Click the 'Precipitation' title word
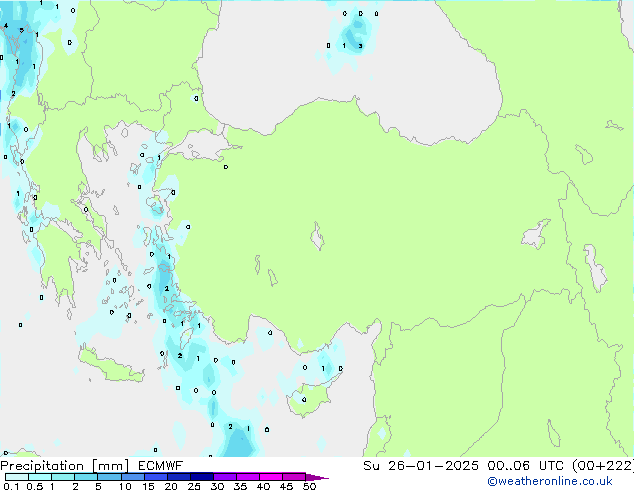The image size is (634, 490). point(42,466)
